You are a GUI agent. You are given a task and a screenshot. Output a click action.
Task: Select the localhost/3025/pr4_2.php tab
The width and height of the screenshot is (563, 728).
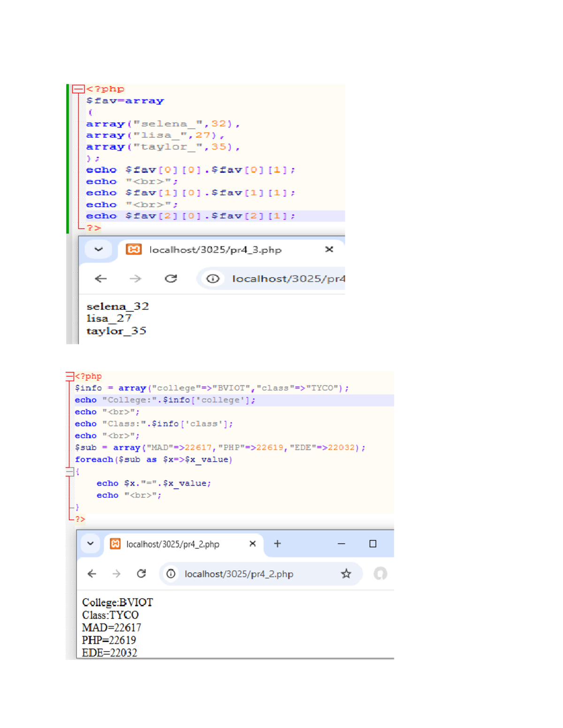172,544
